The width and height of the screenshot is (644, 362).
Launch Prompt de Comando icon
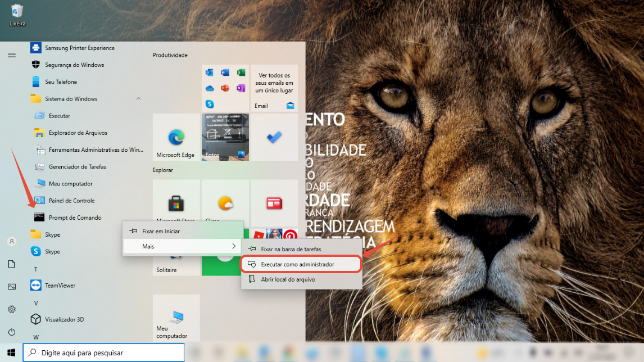coord(39,218)
